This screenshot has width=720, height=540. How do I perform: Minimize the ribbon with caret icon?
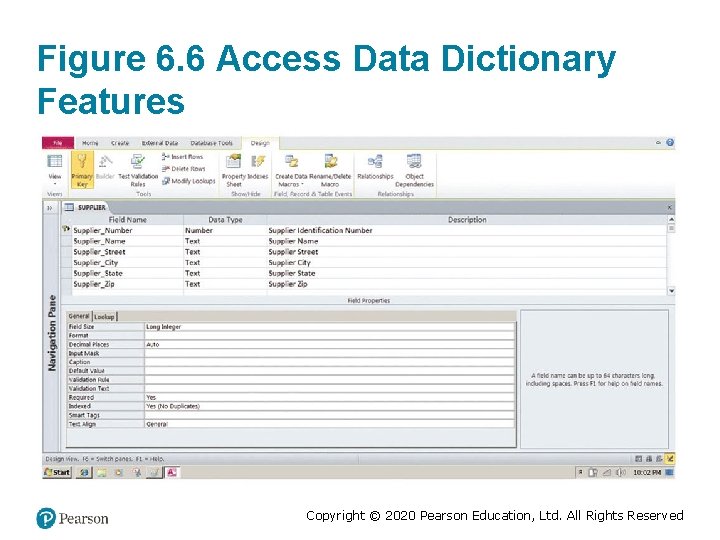pos(658,143)
